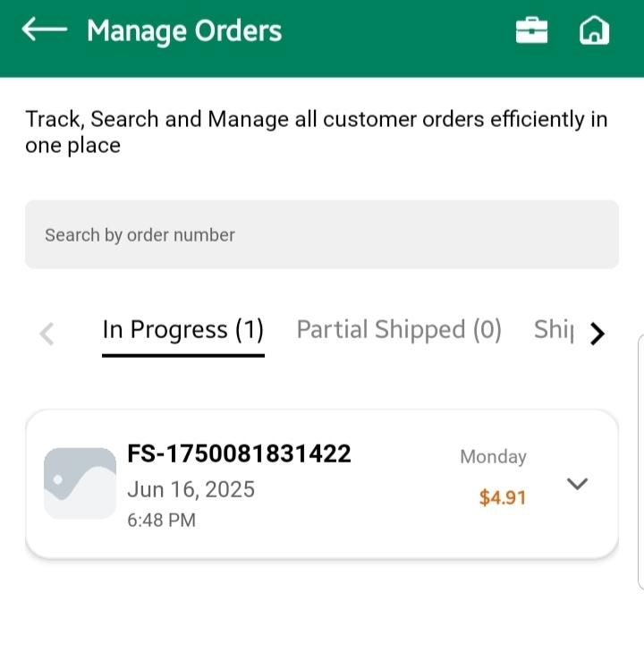Image resolution: width=644 pixels, height=652 pixels.
Task: Tap the Monday label on the order
Action: pos(493,456)
